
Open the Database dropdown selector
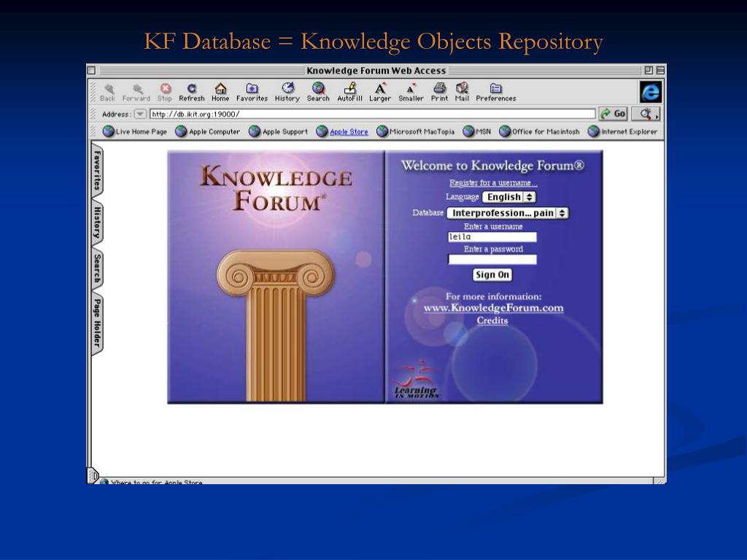(508, 214)
